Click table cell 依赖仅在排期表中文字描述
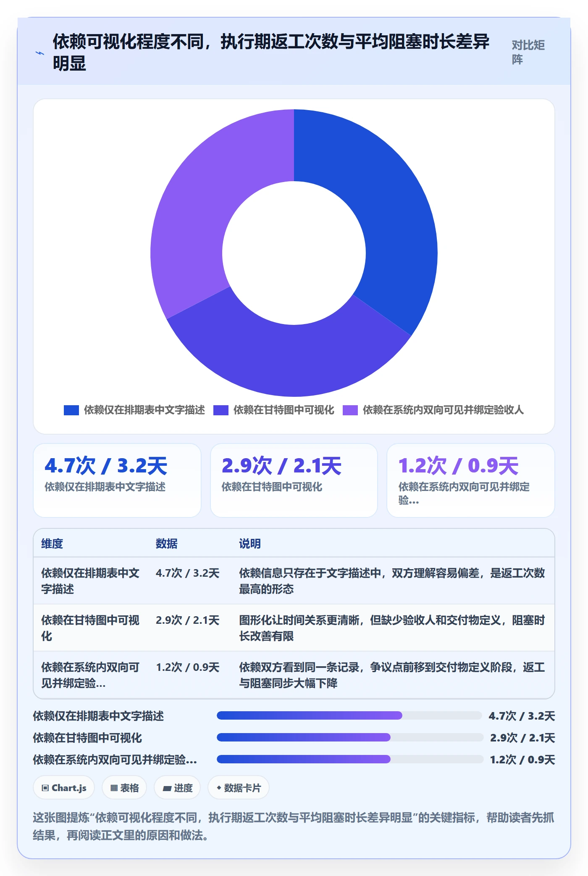This screenshot has height=876, width=588. (x=90, y=581)
